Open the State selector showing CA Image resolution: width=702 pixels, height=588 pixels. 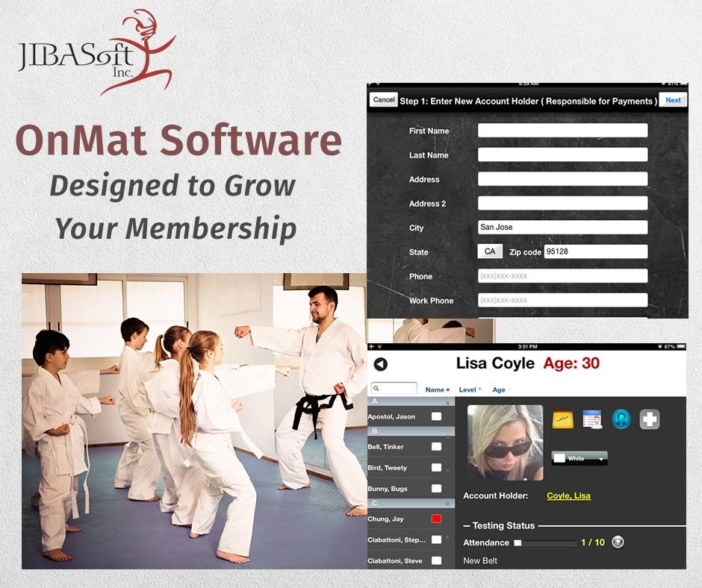click(490, 251)
